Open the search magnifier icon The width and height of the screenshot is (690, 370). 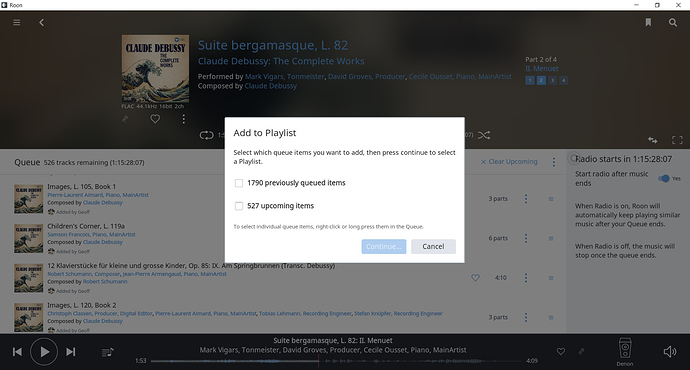673,22
